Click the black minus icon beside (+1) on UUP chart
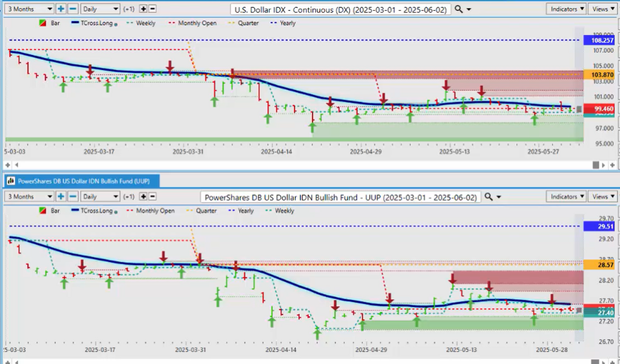This screenshot has height=364, width=620. tap(152, 197)
